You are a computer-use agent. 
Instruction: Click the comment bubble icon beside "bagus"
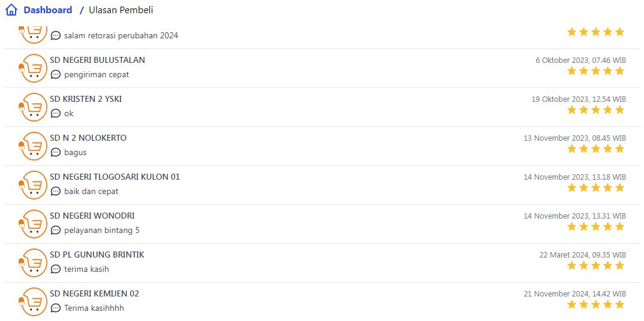tap(56, 153)
